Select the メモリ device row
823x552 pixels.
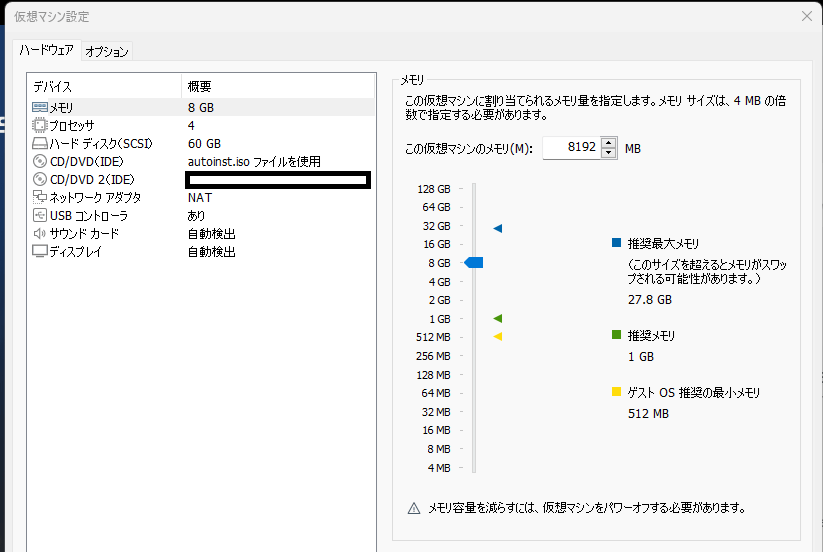pos(202,107)
